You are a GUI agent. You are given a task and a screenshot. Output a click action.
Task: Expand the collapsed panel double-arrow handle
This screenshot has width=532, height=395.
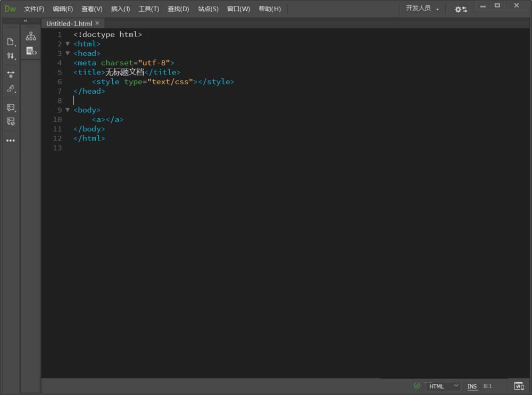pyautogui.click(x=26, y=21)
